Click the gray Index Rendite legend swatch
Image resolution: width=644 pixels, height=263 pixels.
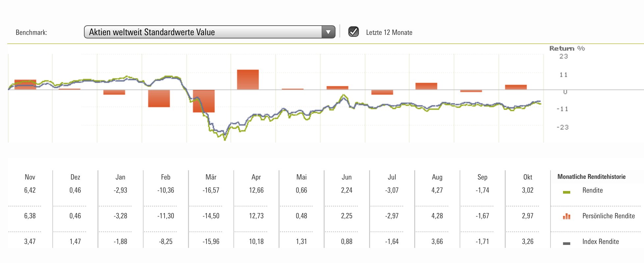click(x=566, y=243)
